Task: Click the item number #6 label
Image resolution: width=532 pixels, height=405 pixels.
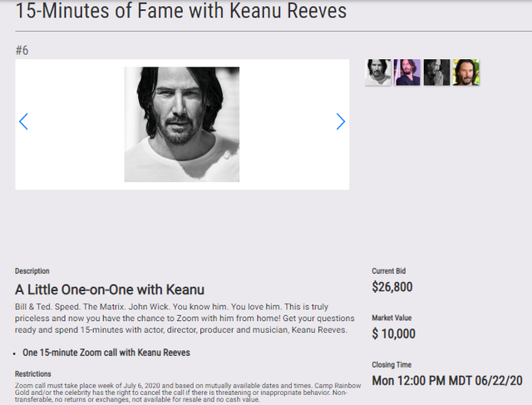Action: [22, 51]
